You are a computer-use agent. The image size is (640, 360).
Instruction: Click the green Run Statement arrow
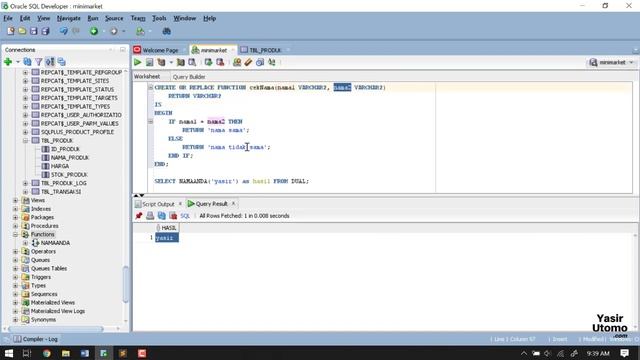coord(138,62)
